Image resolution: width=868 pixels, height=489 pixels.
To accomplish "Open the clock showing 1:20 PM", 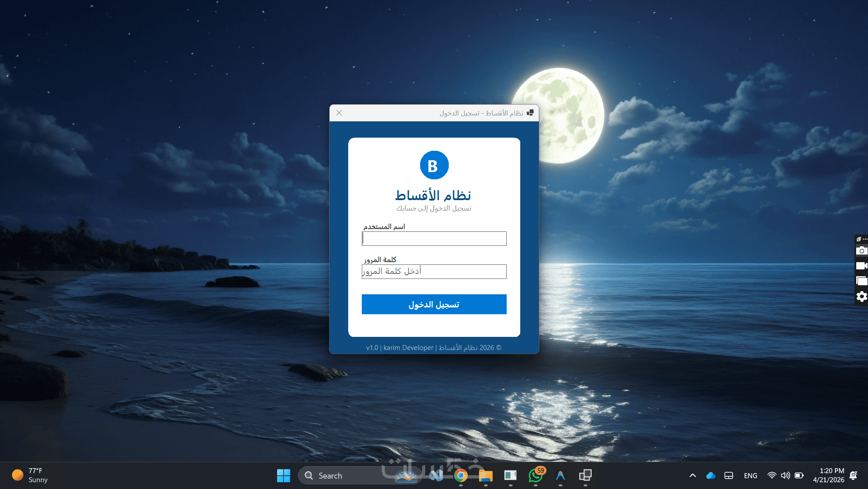I will coord(829,475).
